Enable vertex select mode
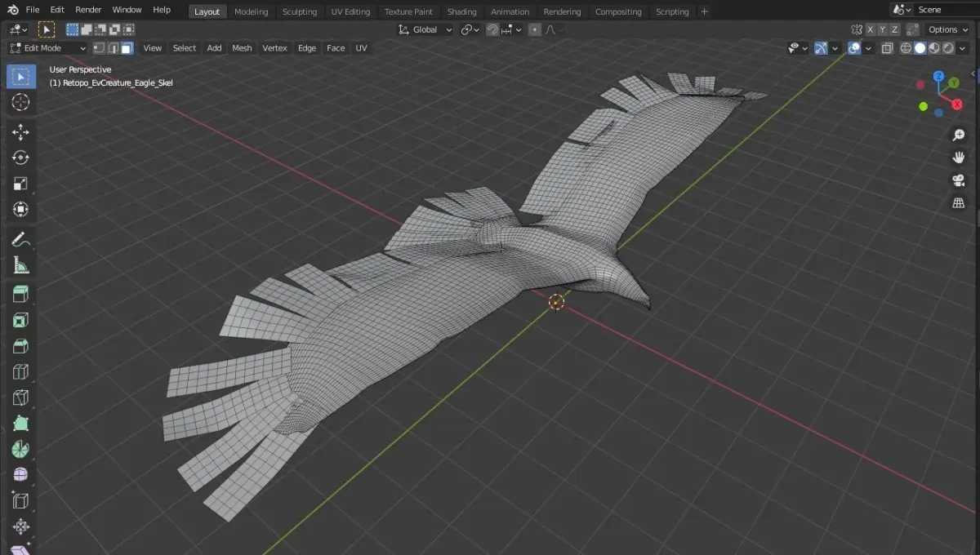The width and height of the screenshot is (980, 555). 100,48
